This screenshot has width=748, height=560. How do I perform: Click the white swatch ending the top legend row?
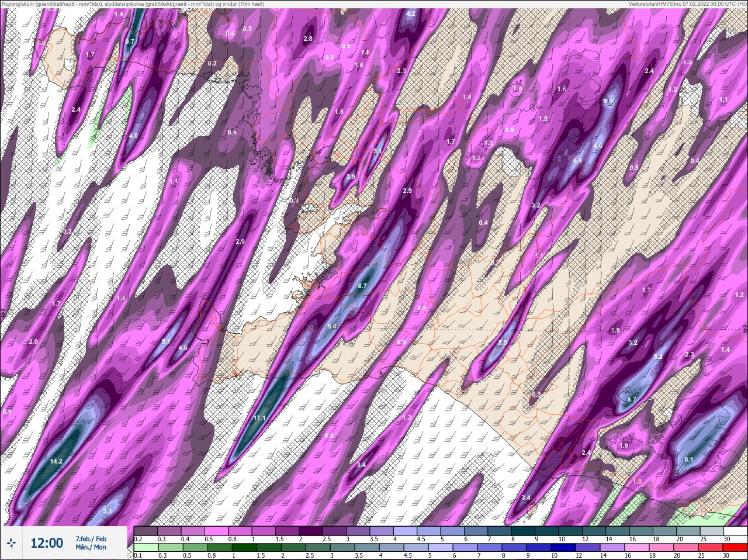(735, 531)
